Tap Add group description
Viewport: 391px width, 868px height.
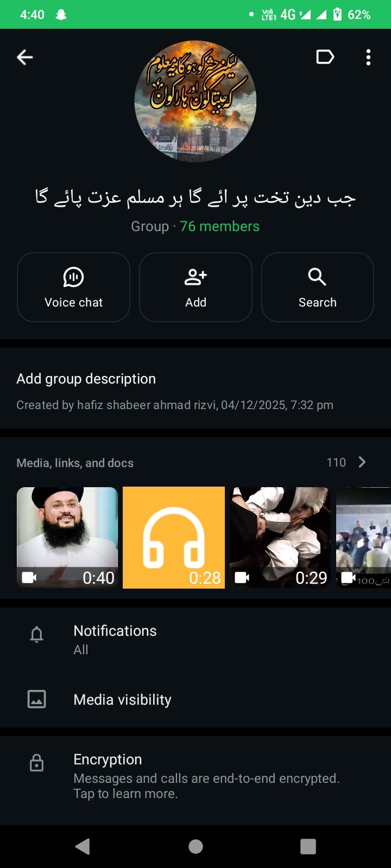pyautogui.click(x=86, y=379)
